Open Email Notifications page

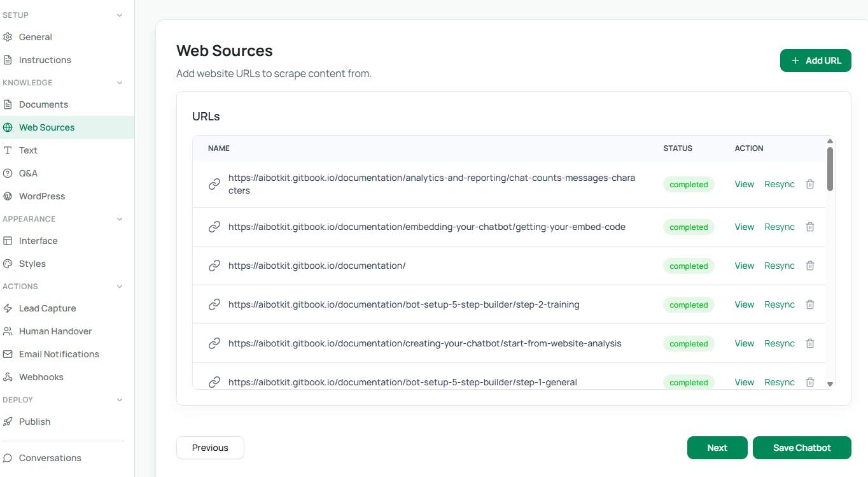[x=59, y=354]
